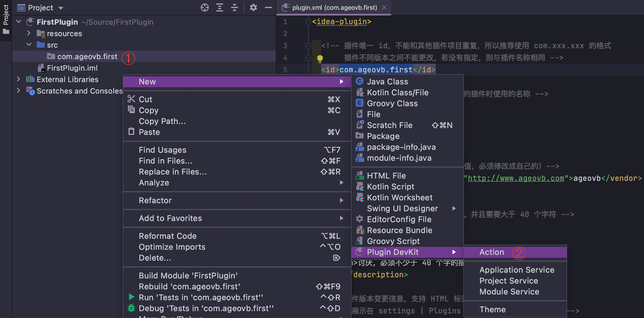
Task: Click Paste in the context menu
Action: pyautogui.click(x=237, y=132)
